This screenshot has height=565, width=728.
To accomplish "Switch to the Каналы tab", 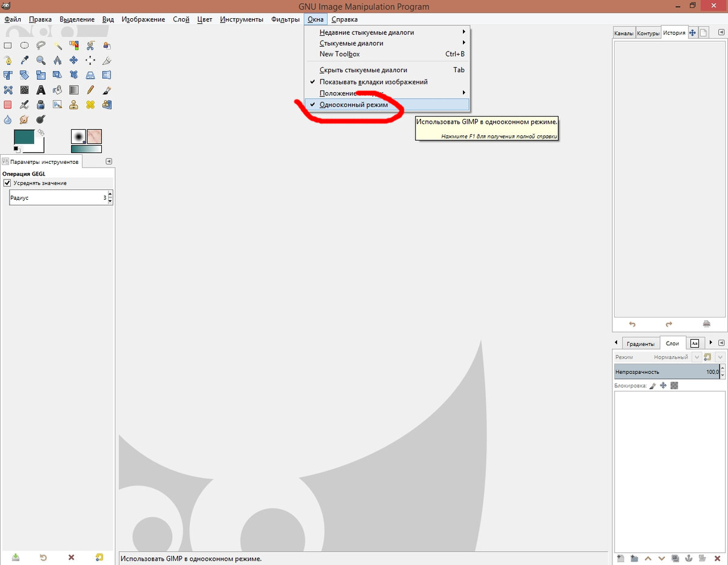I will click(x=623, y=33).
